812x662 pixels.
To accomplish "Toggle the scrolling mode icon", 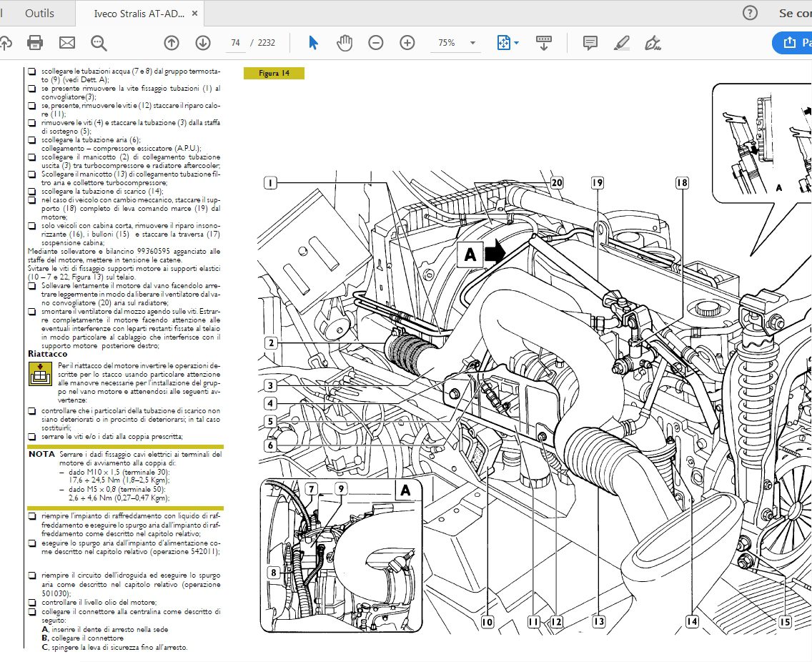I will pos(544,42).
